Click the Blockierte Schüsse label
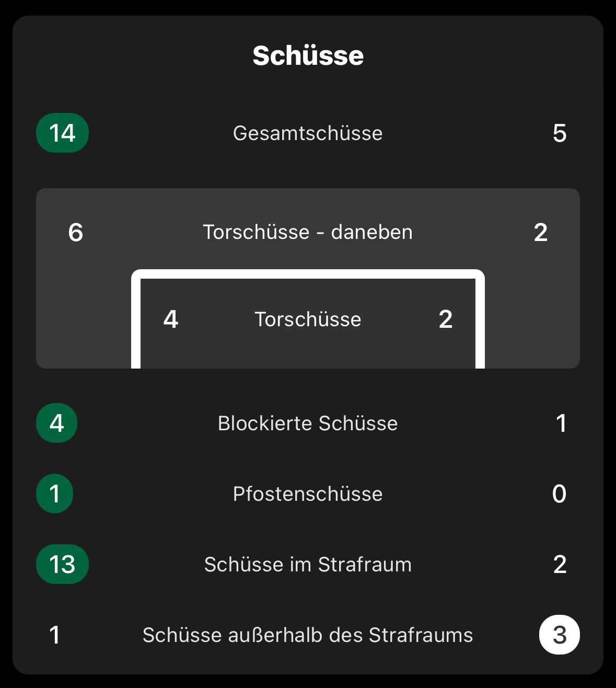 pyautogui.click(x=308, y=423)
